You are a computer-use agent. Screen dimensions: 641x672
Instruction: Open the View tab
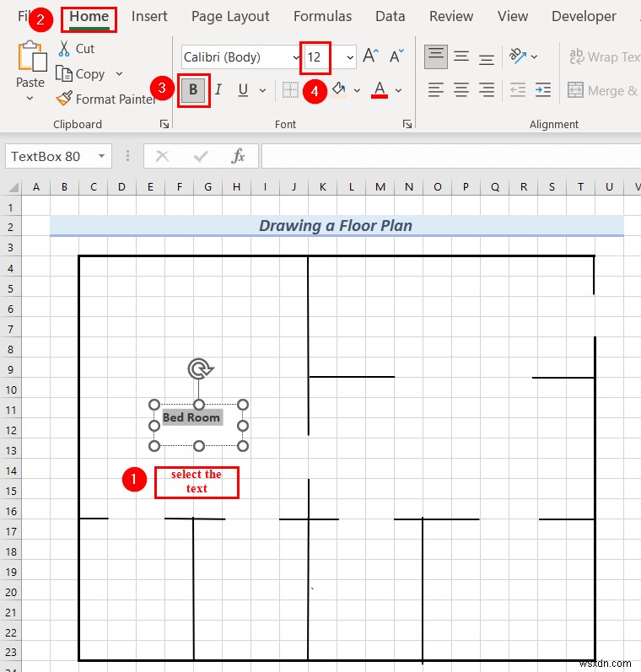click(512, 16)
